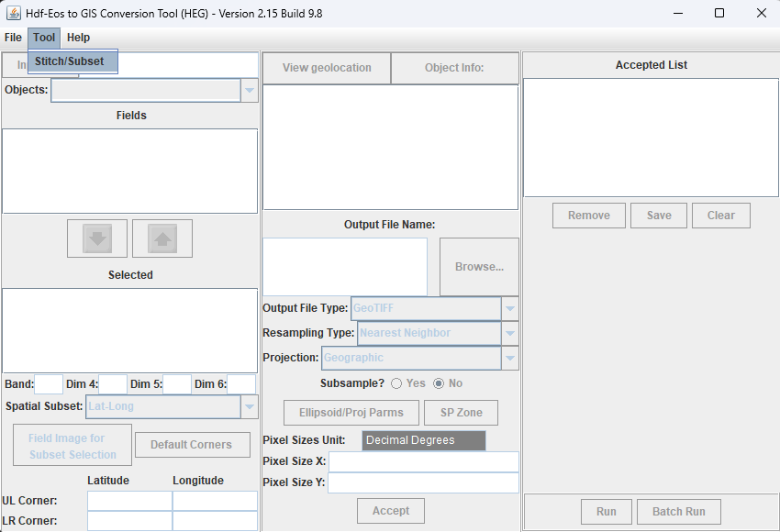Screen dimensions: 780x532
Task: Open the File menu
Action: pyautogui.click(x=13, y=38)
